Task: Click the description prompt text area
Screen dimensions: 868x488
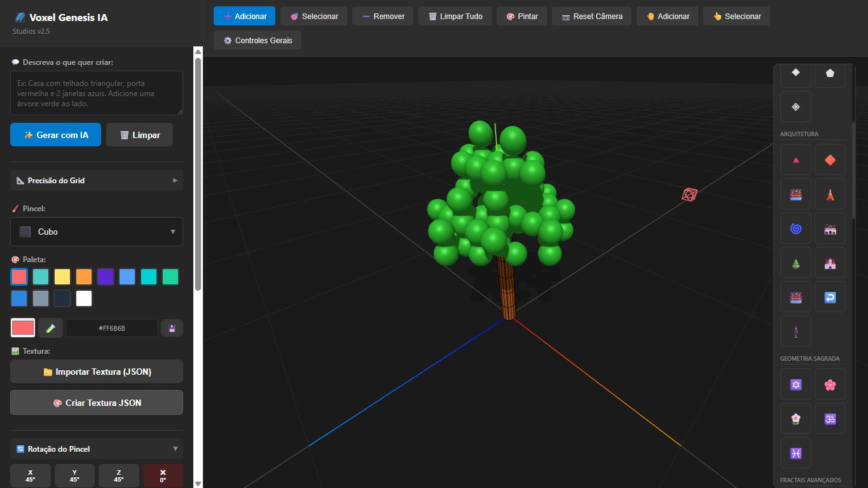Action: click(97, 93)
